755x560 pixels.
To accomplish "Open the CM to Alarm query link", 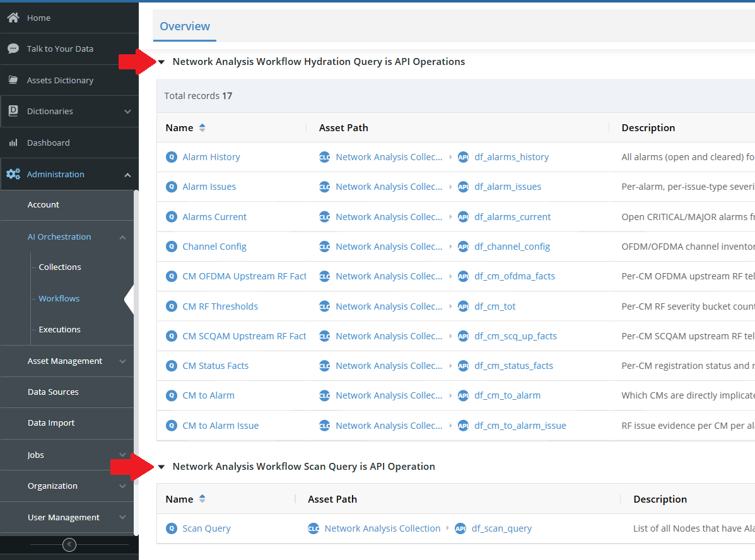I will (209, 396).
